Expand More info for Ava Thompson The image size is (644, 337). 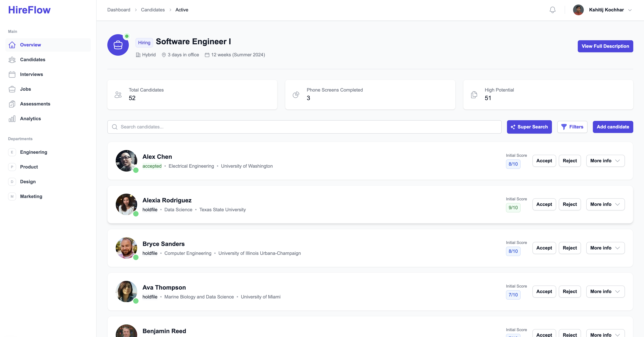(x=605, y=292)
